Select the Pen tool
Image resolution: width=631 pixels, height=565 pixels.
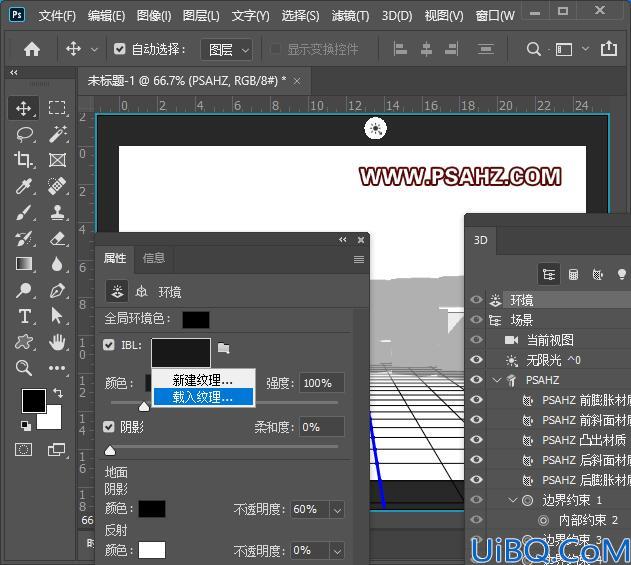tap(58, 290)
